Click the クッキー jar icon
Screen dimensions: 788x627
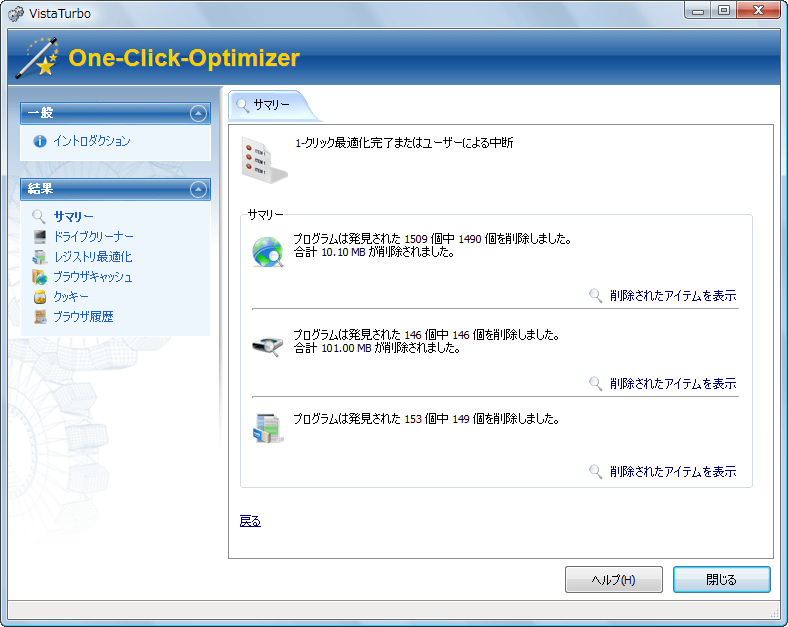point(40,297)
